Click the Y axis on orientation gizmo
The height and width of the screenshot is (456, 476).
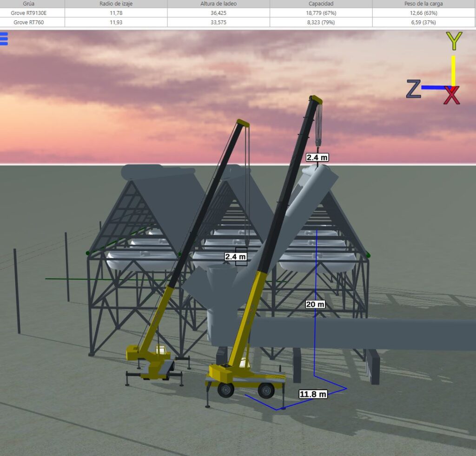pyautogui.click(x=454, y=41)
